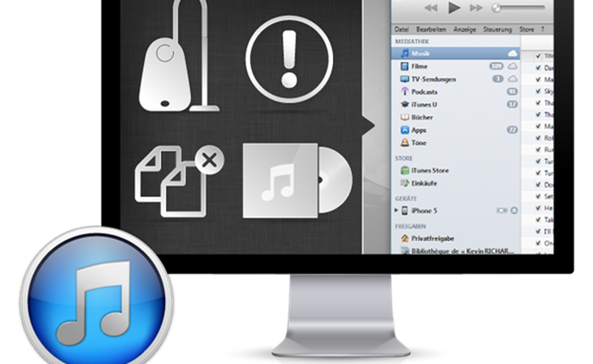Eject the iPhone 5 with the eject icon
Image resolution: width=593 pixels, height=364 pixels.
coord(514,211)
